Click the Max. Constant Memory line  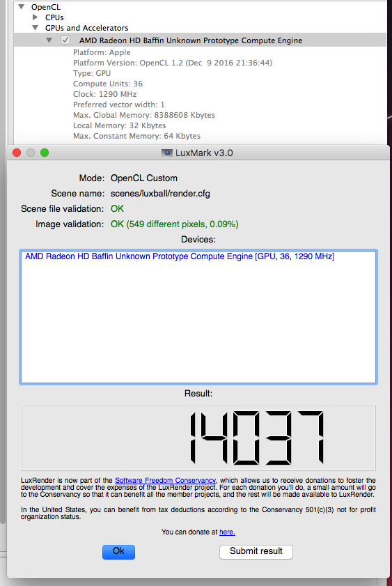(136, 136)
